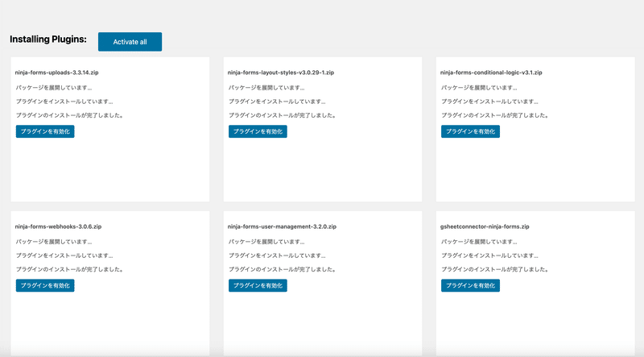Screen dimensions: 644x357
Task: Click パッケージを展開しています in gsheetconnector card
Action: [479, 242]
